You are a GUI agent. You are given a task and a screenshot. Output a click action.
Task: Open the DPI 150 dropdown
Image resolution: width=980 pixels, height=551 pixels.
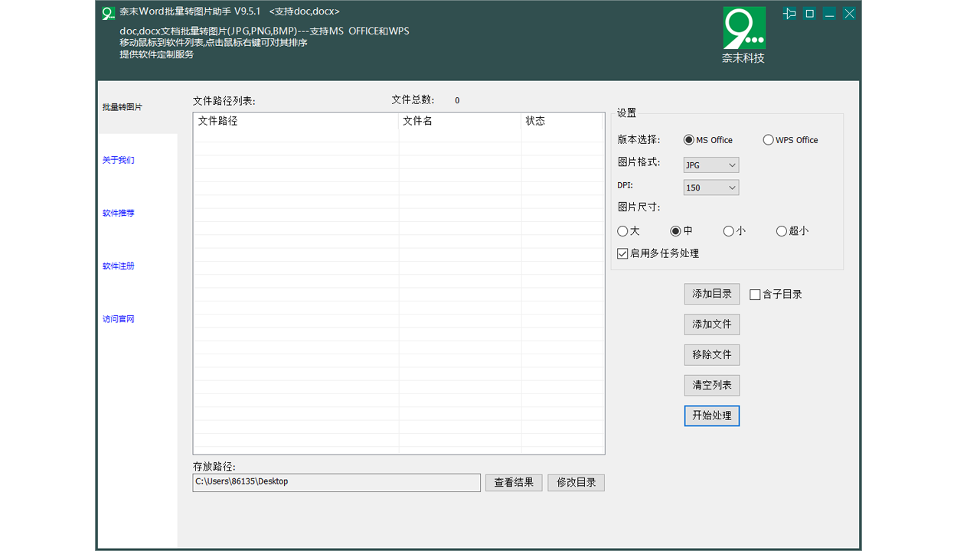pos(711,187)
